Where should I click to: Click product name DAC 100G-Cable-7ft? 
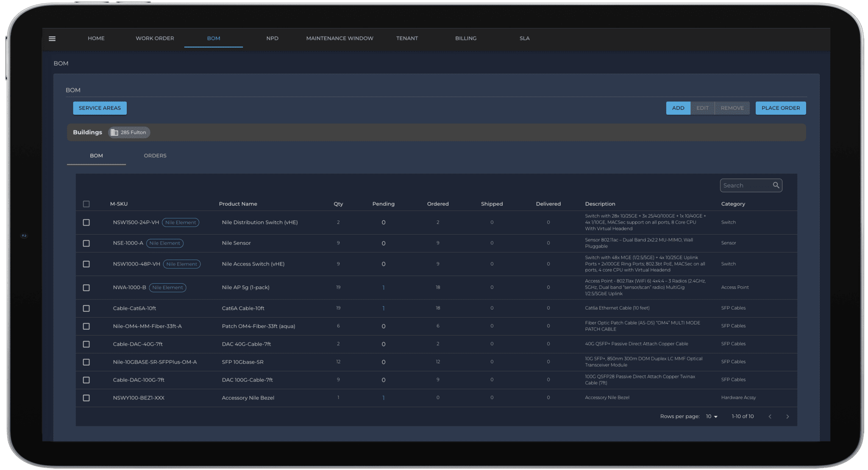coord(248,380)
